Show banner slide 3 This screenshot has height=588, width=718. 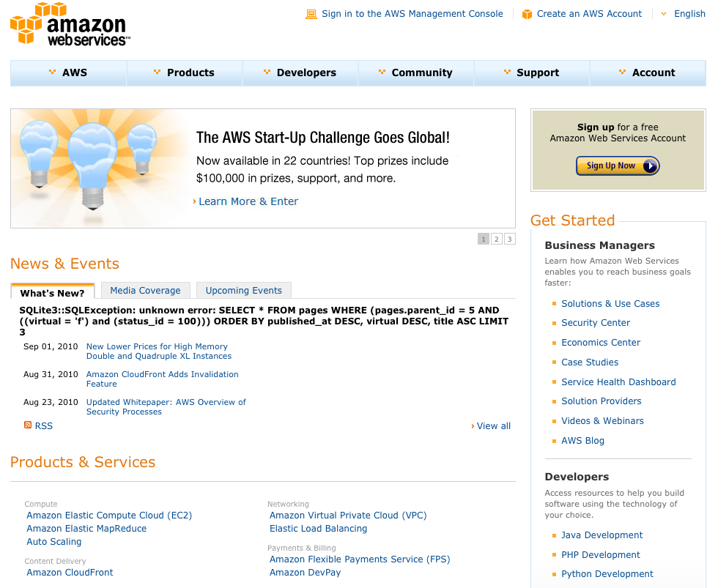click(510, 239)
